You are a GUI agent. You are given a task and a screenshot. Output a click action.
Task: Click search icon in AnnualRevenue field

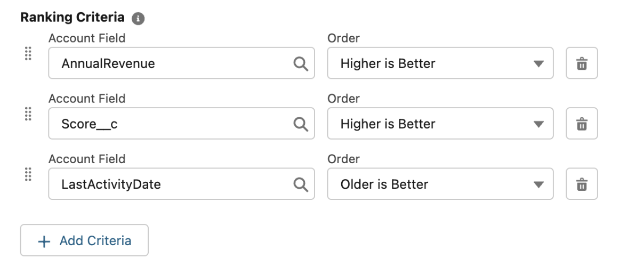(x=301, y=63)
